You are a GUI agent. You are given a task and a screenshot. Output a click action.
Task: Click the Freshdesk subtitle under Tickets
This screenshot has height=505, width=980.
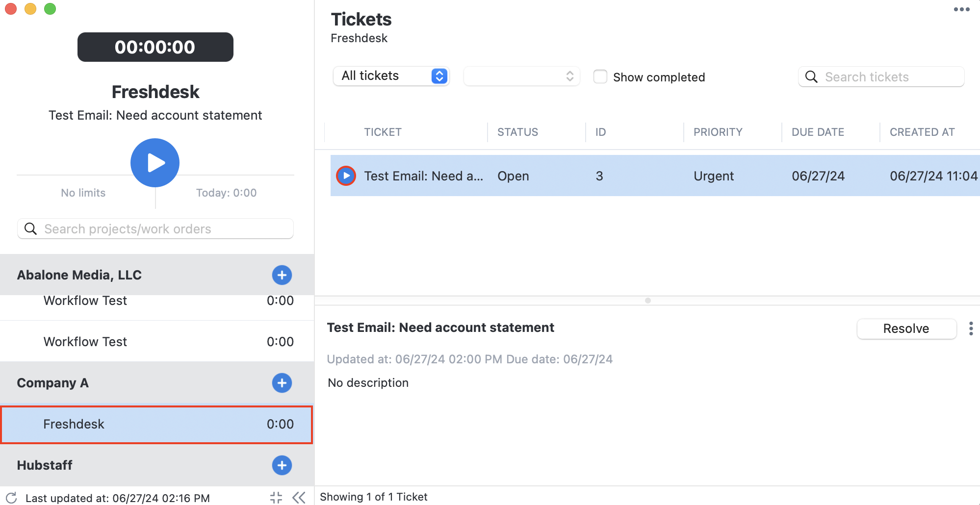click(359, 38)
